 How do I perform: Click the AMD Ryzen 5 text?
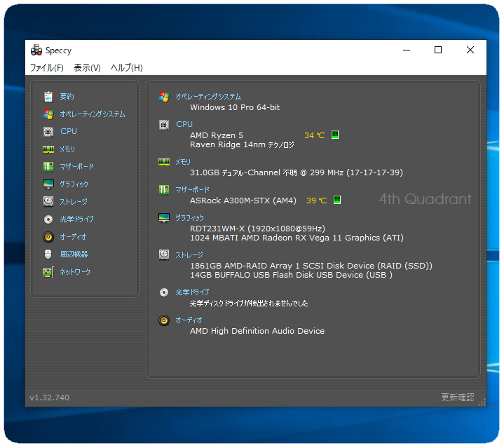pyautogui.click(x=217, y=135)
